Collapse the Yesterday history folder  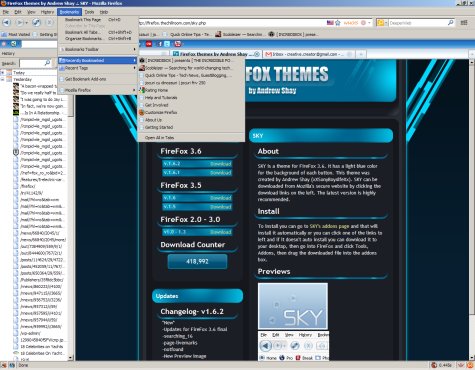click(3, 79)
